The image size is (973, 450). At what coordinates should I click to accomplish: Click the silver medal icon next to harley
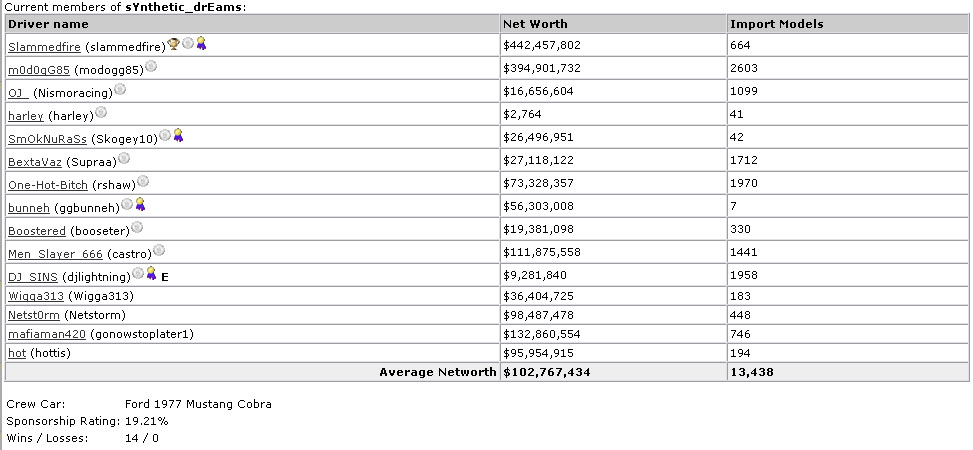[x=101, y=112]
